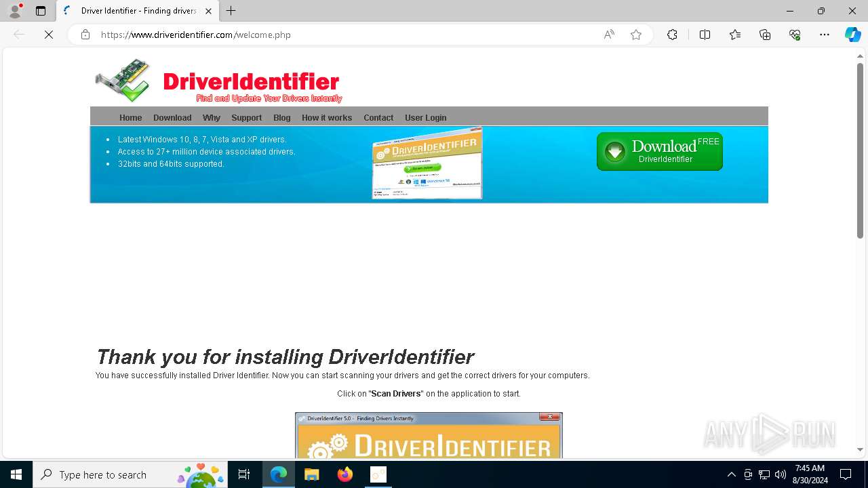Launch Firefox from taskbar
The height and width of the screenshot is (488, 868).
[x=345, y=474]
